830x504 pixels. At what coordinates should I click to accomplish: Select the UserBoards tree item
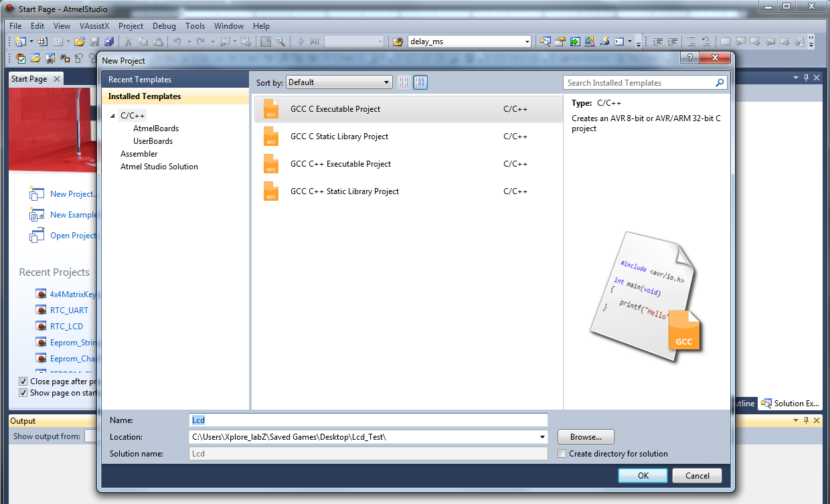(x=153, y=141)
